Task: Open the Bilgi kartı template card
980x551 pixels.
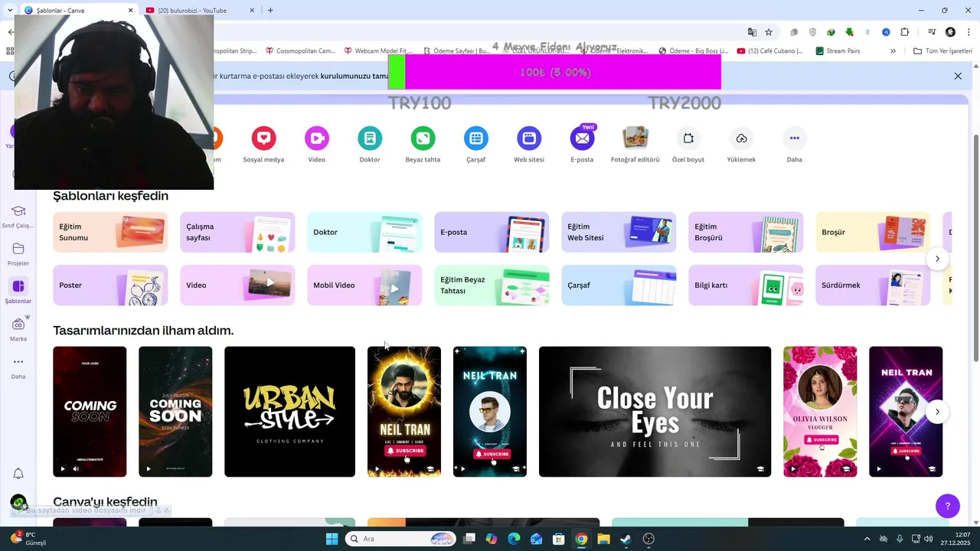Action: point(746,285)
